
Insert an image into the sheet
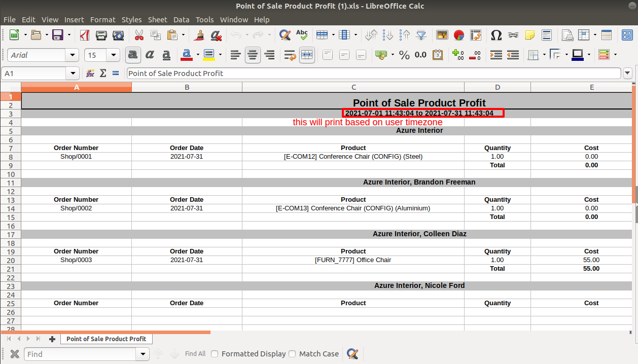tap(442, 35)
